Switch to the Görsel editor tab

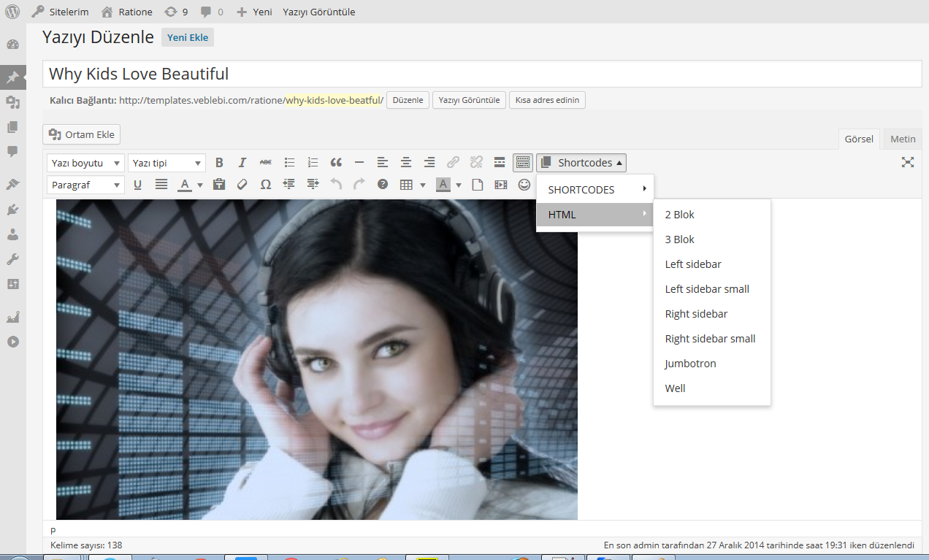pyautogui.click(x=859, y=139)
